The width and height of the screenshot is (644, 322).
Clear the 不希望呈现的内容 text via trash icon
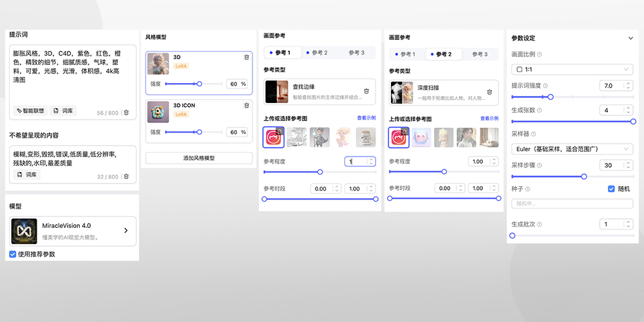pyautogui.click(x=126, y=176)
